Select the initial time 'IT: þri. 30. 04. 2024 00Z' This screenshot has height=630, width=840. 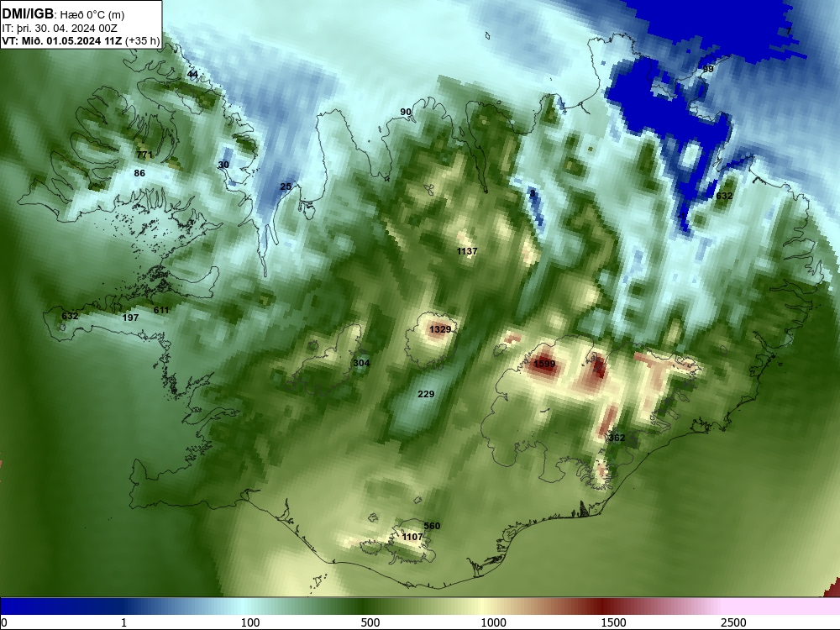pyautogui.click(x=60, y=29)
